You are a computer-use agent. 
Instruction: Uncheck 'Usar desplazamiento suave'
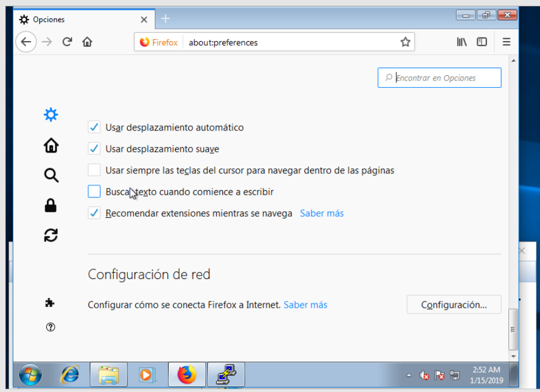pyautogui.click(x=94, y=149)
